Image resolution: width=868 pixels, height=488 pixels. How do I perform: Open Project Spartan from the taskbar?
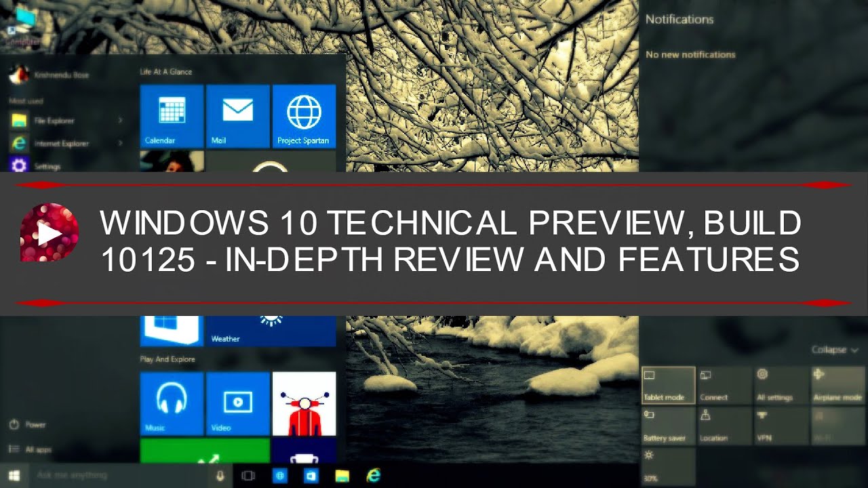[280, 475]
